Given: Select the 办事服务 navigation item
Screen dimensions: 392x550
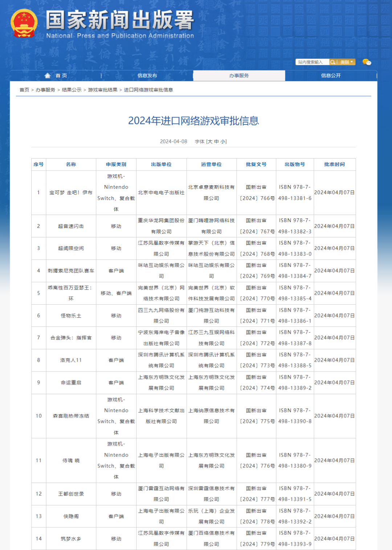Looking at the screenshot, I should pyautogui.click(x=239, y=75).
